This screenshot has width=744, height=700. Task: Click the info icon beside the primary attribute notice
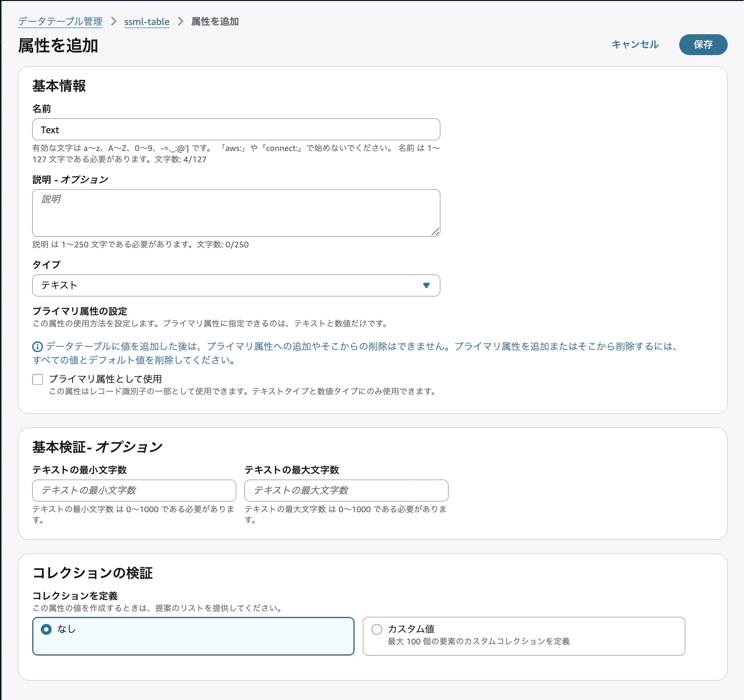click(x=37, y=347)
